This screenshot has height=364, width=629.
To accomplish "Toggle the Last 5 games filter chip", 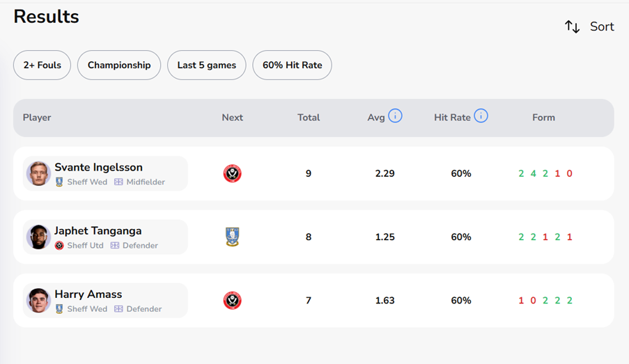I will tap(207, 65).
